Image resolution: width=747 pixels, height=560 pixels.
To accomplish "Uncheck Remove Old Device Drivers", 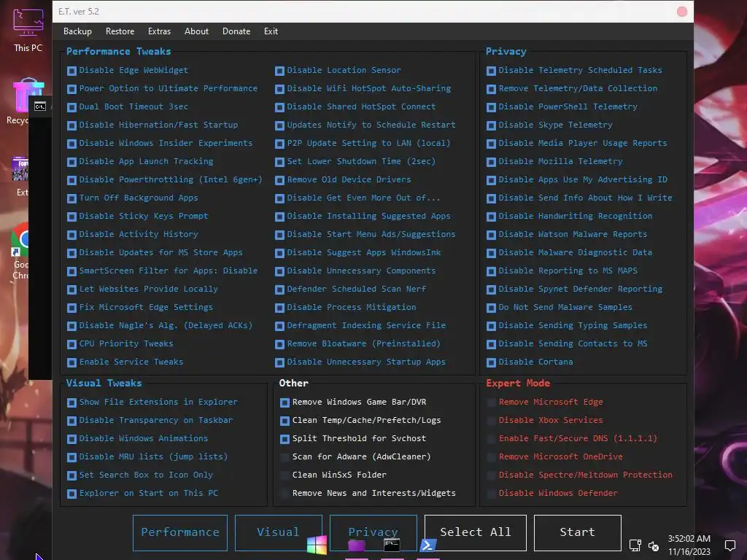I will point(279,181).
